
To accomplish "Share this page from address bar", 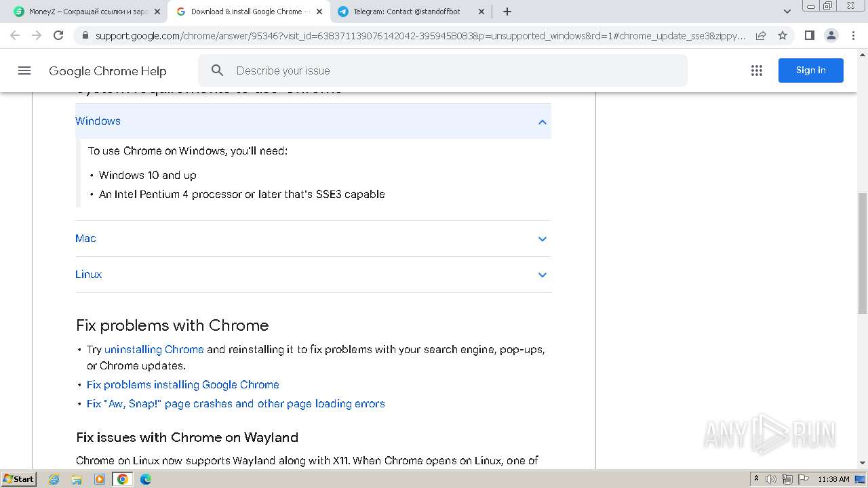I will coord(761,35).
